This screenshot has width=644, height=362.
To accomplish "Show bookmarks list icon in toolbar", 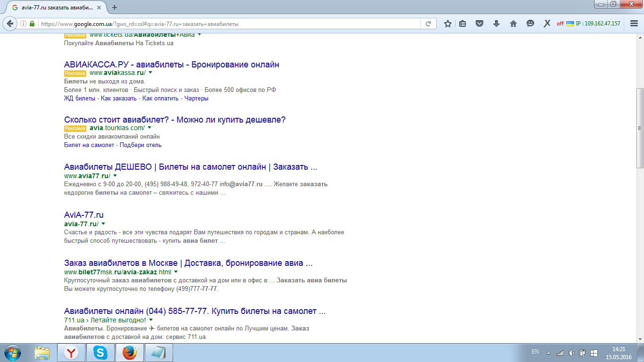I will coord(462,24).
